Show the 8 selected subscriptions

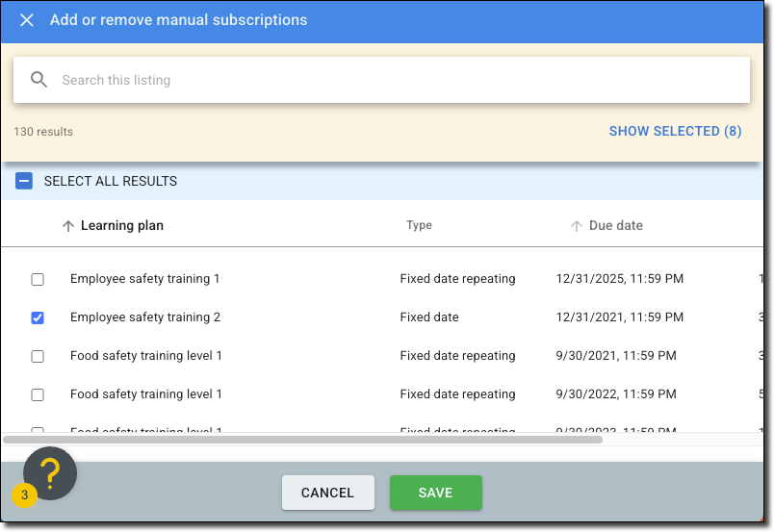tap(675, 131)
